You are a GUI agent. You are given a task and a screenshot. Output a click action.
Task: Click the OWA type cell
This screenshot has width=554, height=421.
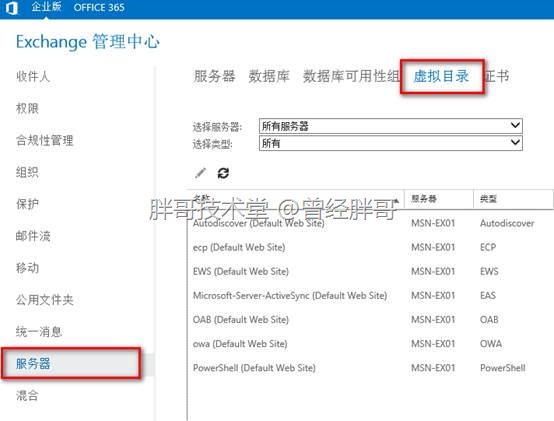pos(491,344)
